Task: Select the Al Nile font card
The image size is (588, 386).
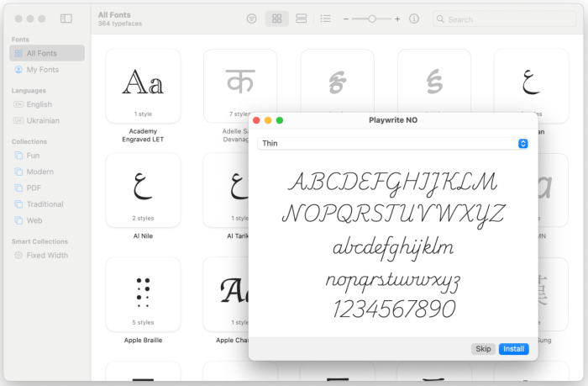Action: 143,190
